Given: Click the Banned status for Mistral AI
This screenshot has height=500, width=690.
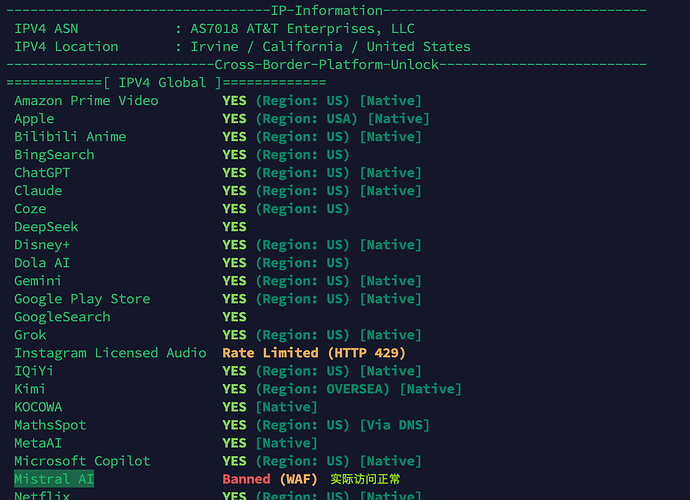Looking at the screenshot, I should 246,479.
